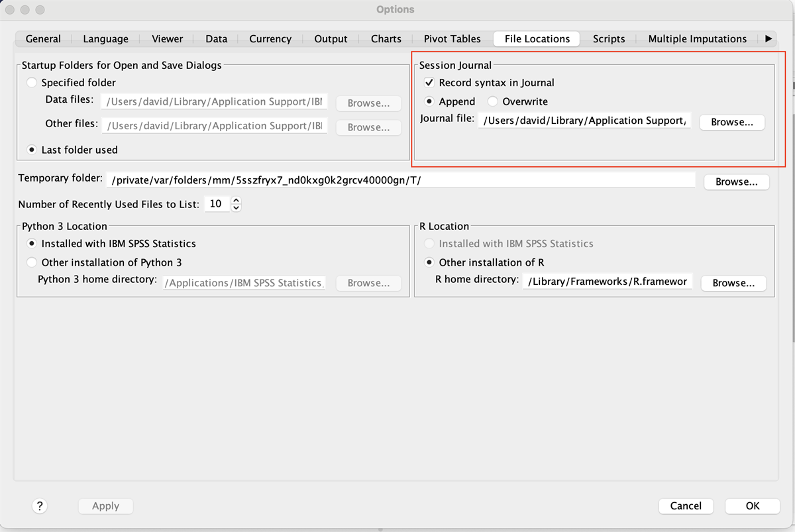The height and width of the screenshot is (532, 795).
Task: Browse for the Journal file
Action: [732, 123]
